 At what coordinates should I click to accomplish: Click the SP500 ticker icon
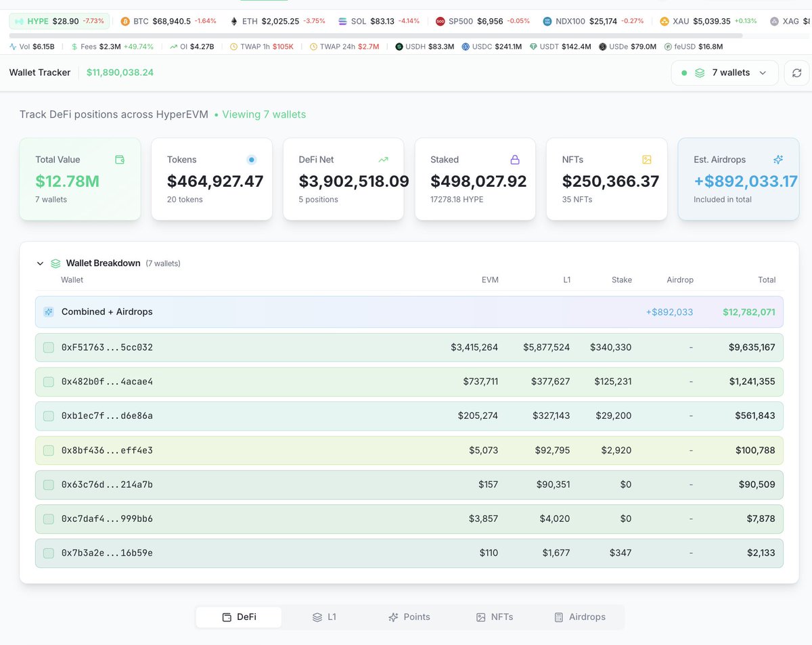click(441, 21)
